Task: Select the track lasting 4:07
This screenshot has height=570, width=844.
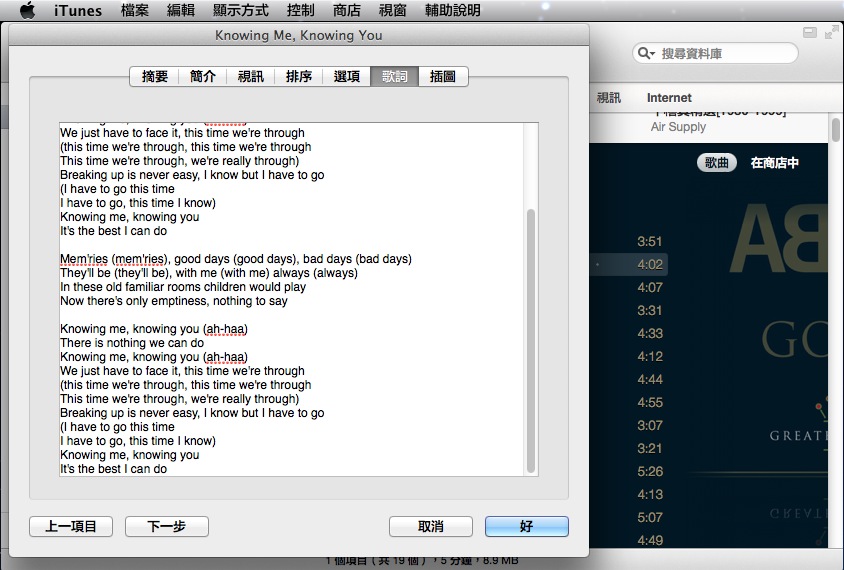Action: [x=649, y=287]
